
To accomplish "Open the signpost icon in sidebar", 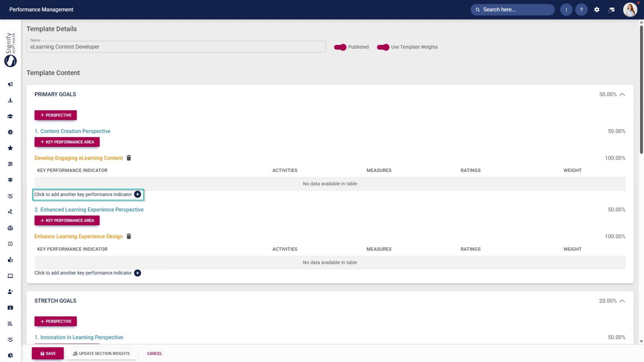I will click(x=10, y=180).
